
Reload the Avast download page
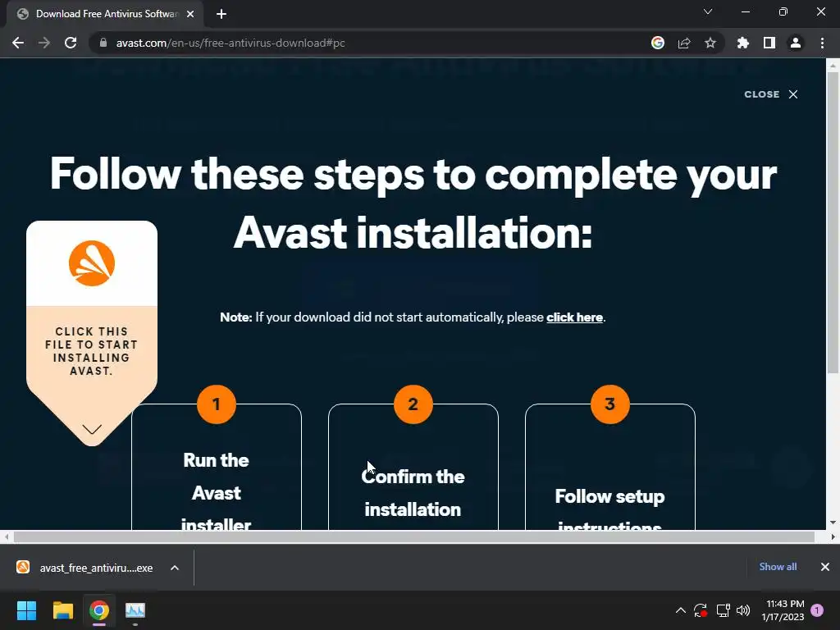71,43
